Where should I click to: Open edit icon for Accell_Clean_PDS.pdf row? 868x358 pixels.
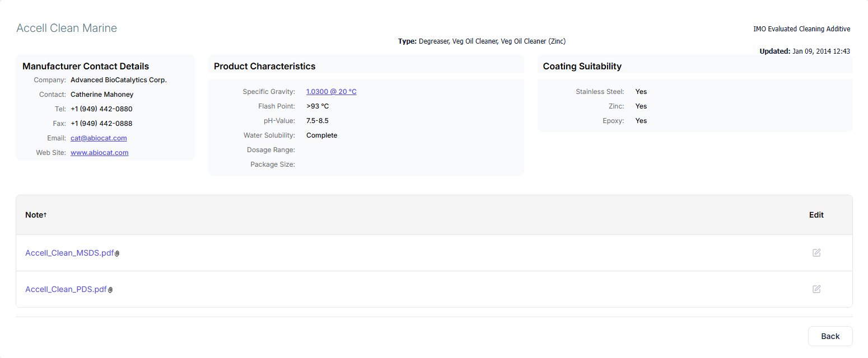(816, 289)
